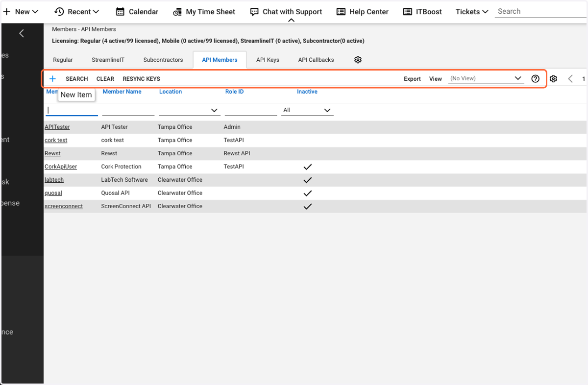Click the 'Rewst API' role cell
The width and height of the screenshot is (588, 385).
coord(237,153)
